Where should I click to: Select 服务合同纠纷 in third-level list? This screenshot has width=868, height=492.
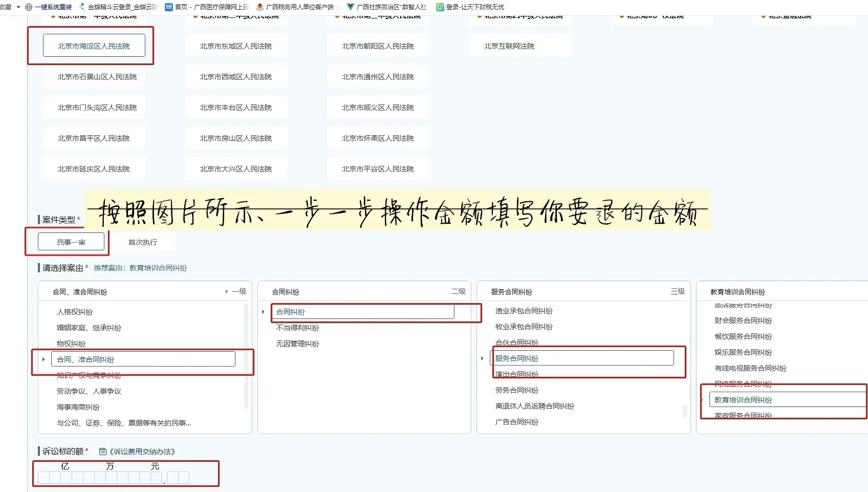click(x=582, y=358)
